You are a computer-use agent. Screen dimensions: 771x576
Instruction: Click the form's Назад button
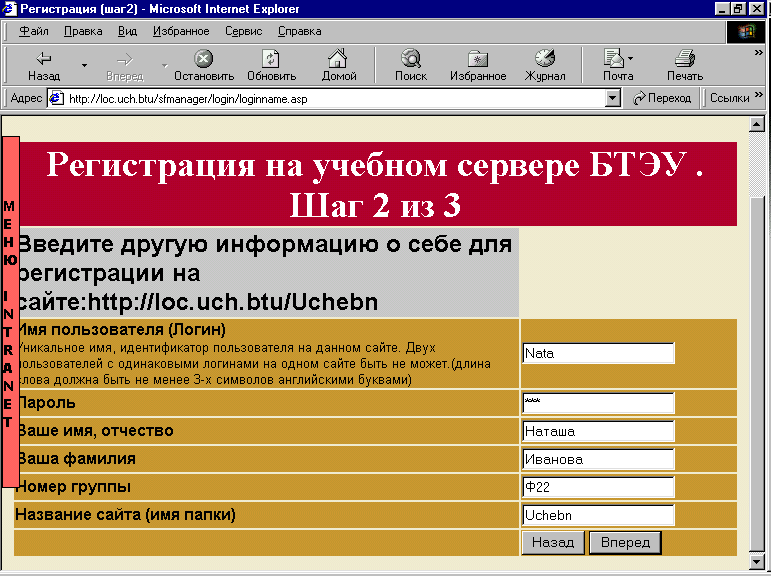pyautogui.click(x=553, y=543)
